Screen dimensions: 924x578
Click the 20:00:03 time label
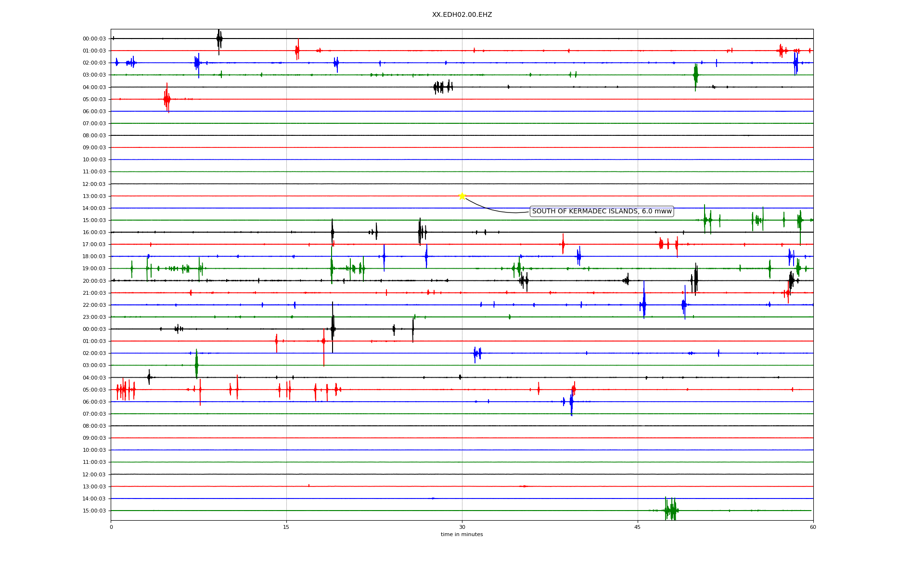(x=94, y=281)
